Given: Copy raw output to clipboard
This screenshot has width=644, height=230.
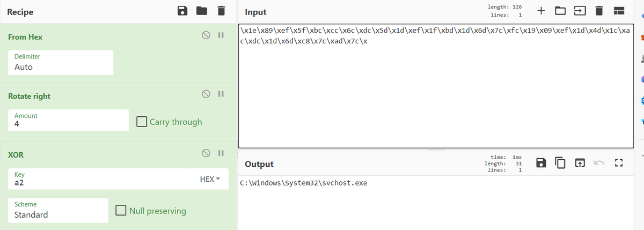Looking at the screenshot, I should (561, 162).
